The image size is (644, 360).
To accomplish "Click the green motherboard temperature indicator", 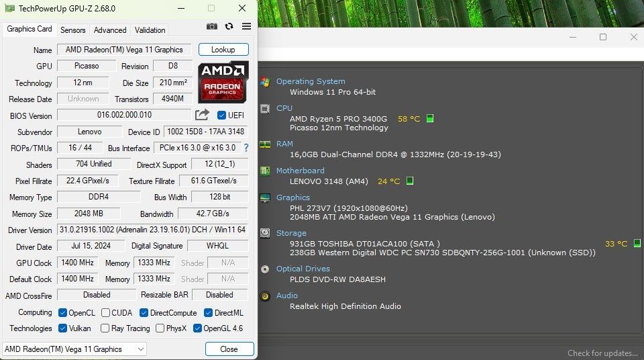I will [x=410, y=181].
